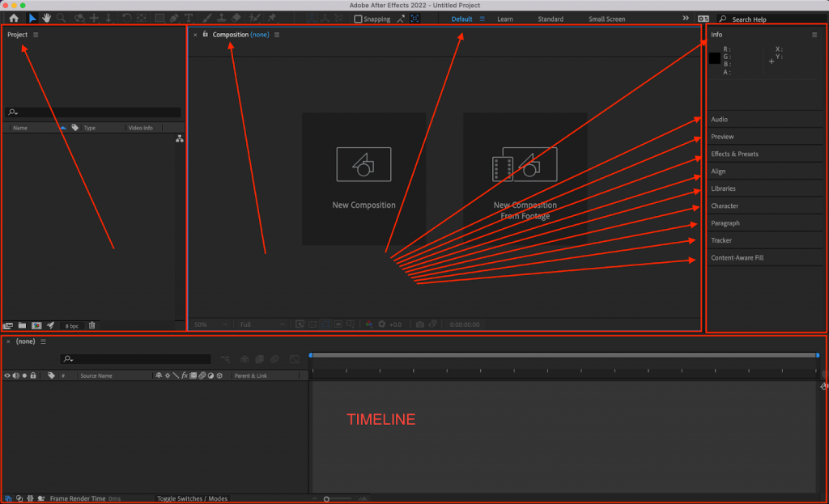Click the Delete trash icon in Project panel
This screenshot has height=504, width=829.
(91, 325)
